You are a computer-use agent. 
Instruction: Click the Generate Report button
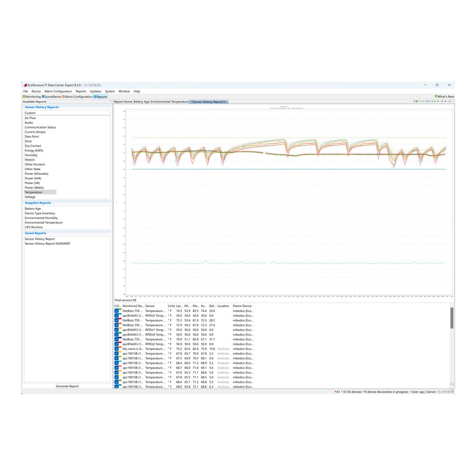[67, 386]
